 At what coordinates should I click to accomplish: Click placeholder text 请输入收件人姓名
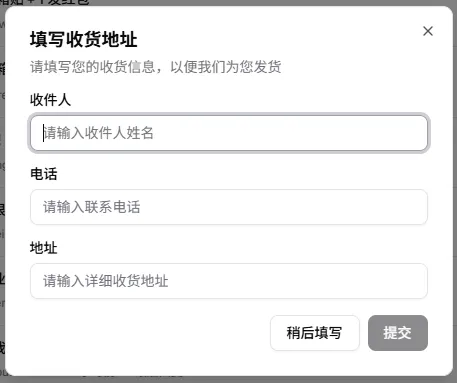[99, 133]
